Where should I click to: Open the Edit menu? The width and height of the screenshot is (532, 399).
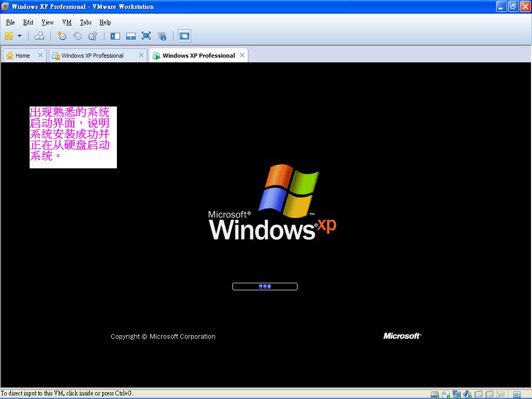(x=28, y=22)
